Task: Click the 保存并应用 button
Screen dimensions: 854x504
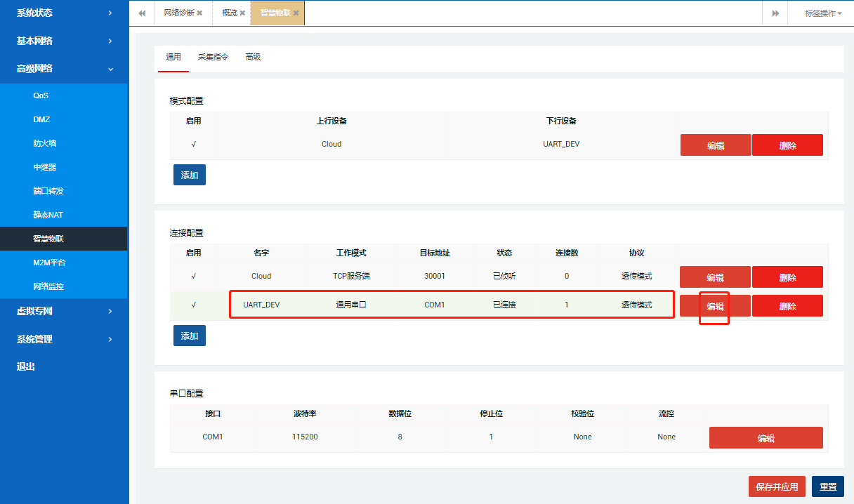Action: click(x=777, y=486)
